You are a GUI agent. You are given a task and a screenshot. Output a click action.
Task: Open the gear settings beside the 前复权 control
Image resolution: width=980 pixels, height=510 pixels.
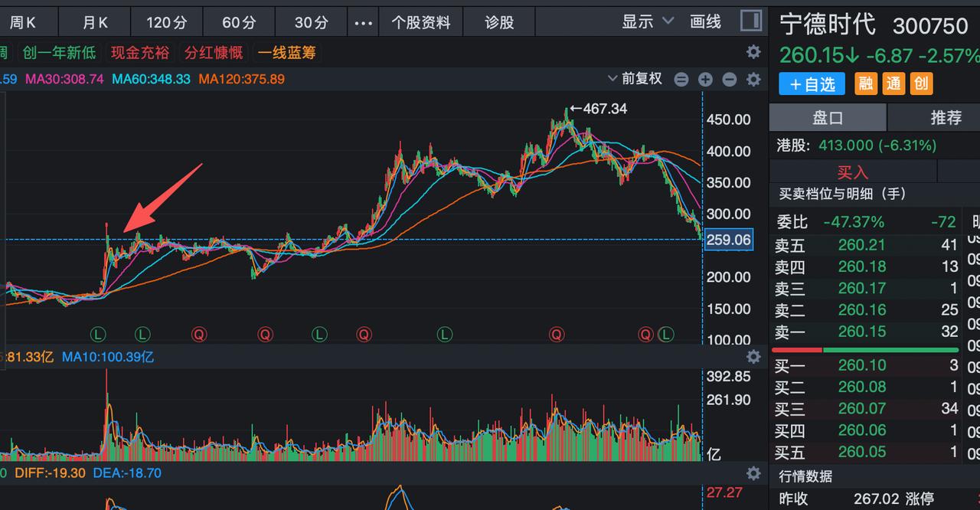(753, 79)
